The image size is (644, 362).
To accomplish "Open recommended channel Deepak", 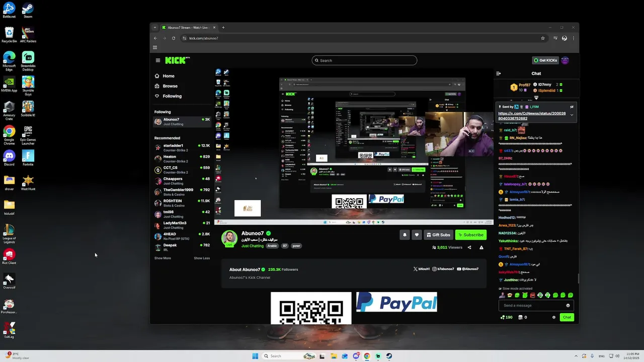I will (x=182, y=247).
